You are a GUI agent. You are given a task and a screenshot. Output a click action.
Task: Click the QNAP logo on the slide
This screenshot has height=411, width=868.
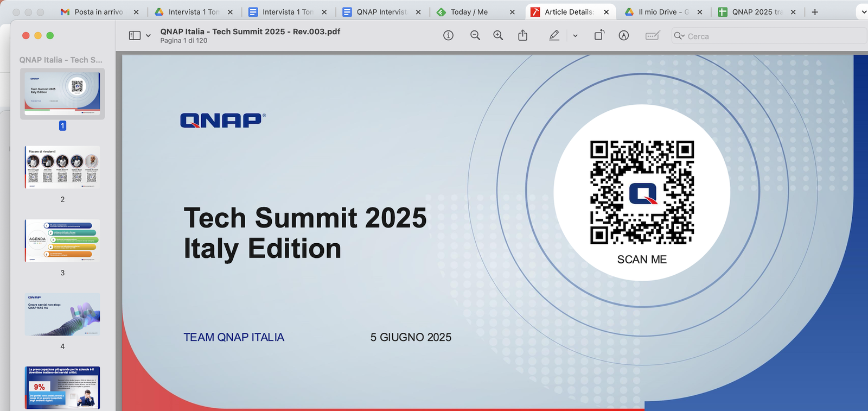tap(223, 120)
